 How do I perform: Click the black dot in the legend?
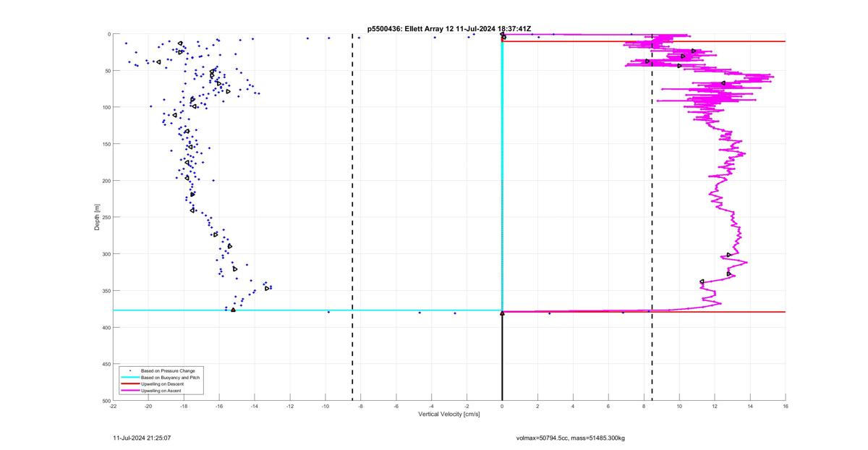point(130,371)
